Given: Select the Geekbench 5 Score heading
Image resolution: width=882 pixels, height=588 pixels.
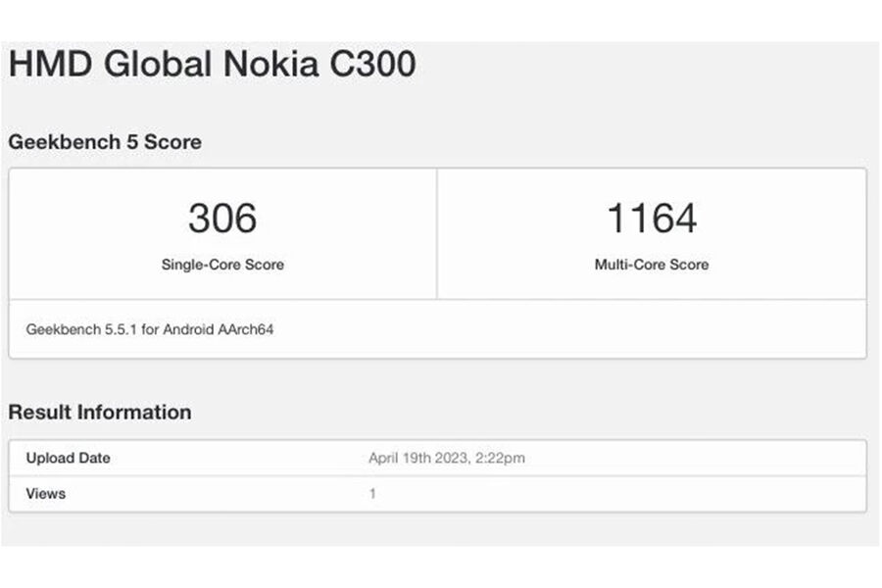Looking at the screenshot, I should [105, 142].
